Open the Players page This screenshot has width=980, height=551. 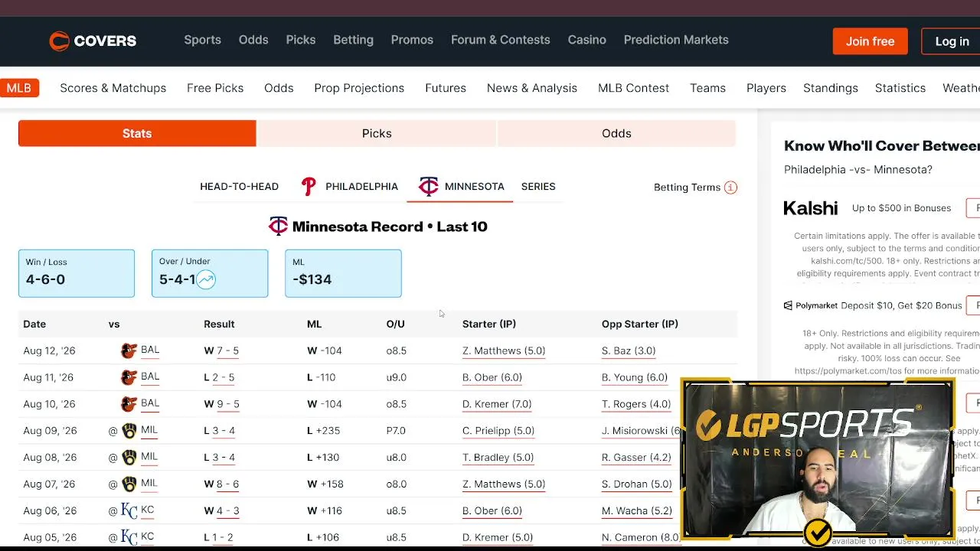click(x=766, y=88)
